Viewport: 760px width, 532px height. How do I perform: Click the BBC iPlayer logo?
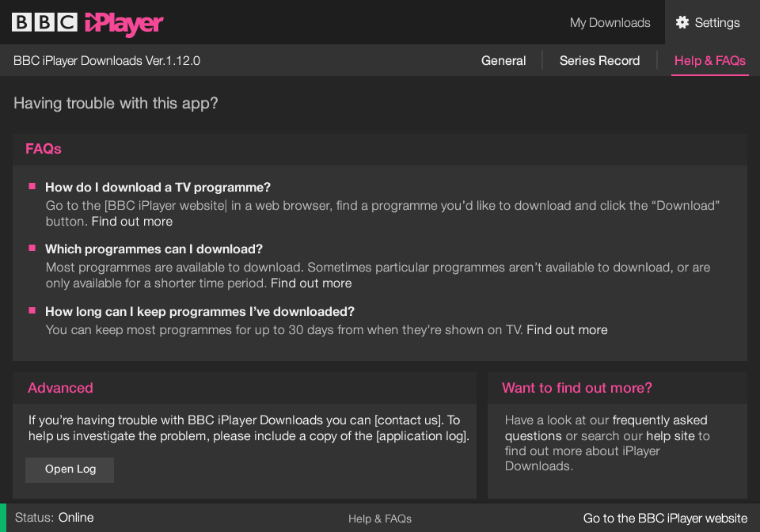88,23
